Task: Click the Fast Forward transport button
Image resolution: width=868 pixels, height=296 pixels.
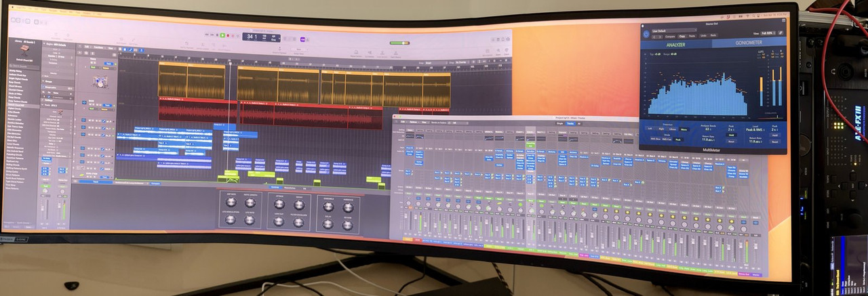Action: tap(212, 35)
